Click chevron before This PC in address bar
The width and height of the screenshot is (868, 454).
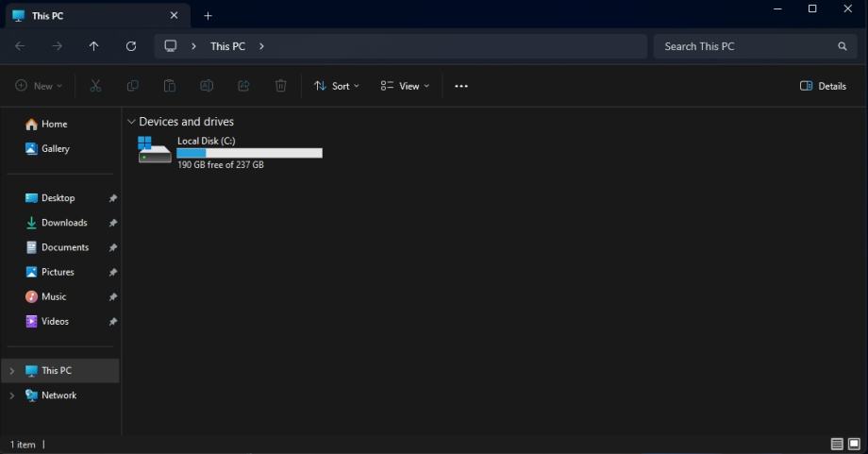coord(193,46)
